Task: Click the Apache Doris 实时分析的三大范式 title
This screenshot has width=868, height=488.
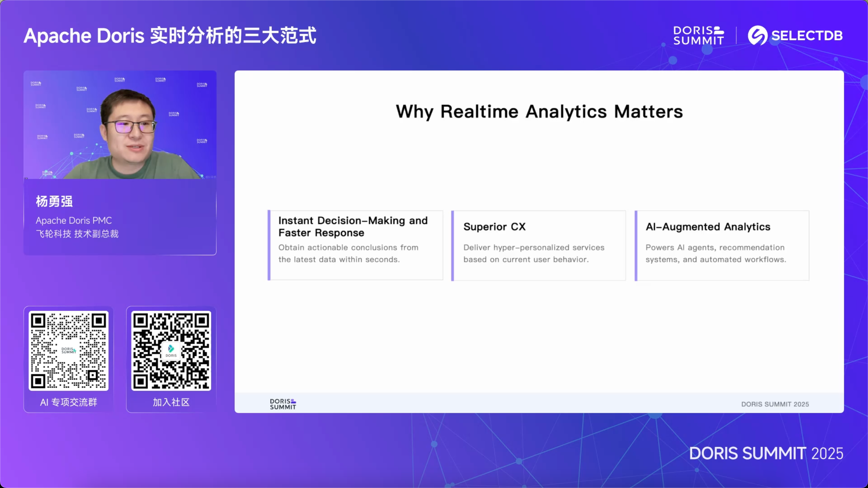Action: click(170, 36)
